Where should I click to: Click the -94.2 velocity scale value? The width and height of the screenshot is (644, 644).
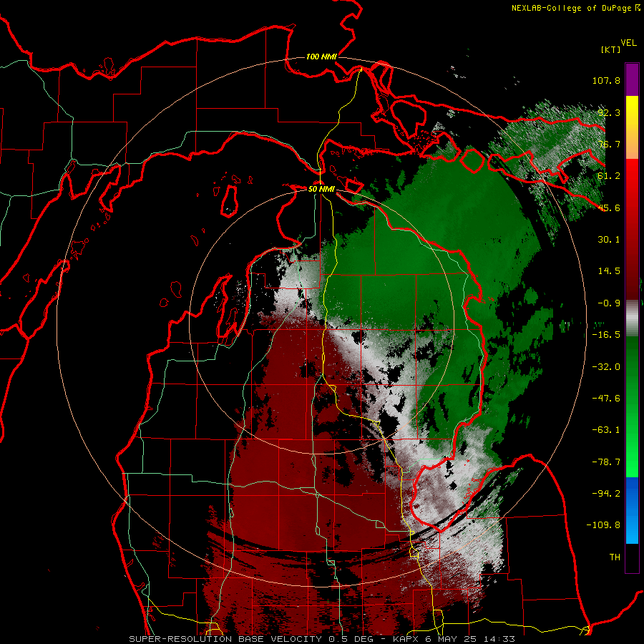click(x=606, y=494)
